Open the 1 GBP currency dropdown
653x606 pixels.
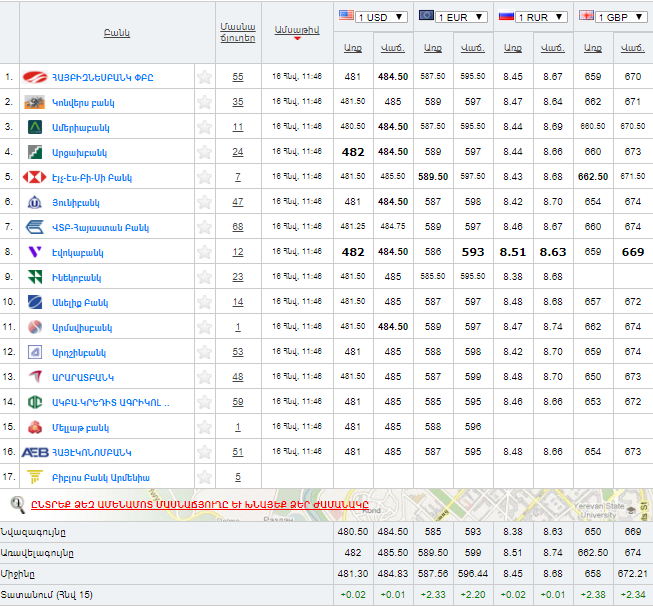pos(621,17)
